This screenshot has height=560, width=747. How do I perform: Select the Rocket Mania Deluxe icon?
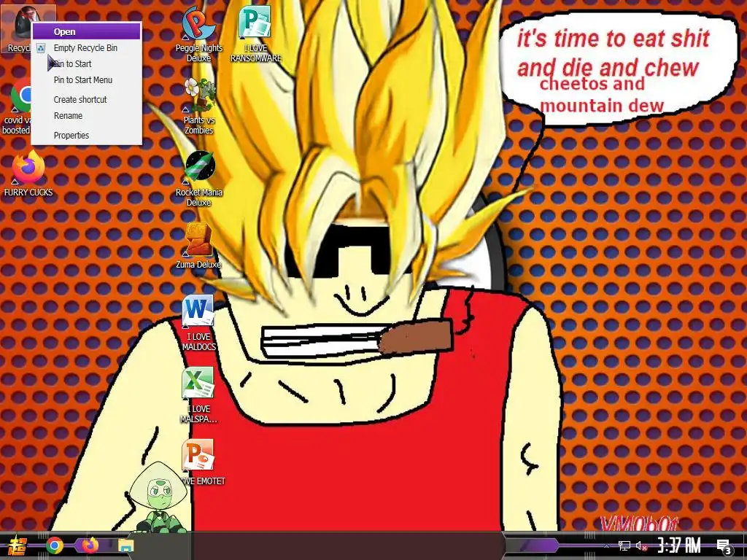click(198, 178)
